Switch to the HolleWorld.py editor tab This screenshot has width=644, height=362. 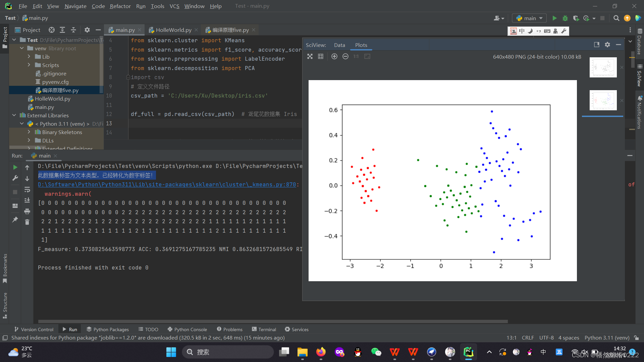point(173,30)
